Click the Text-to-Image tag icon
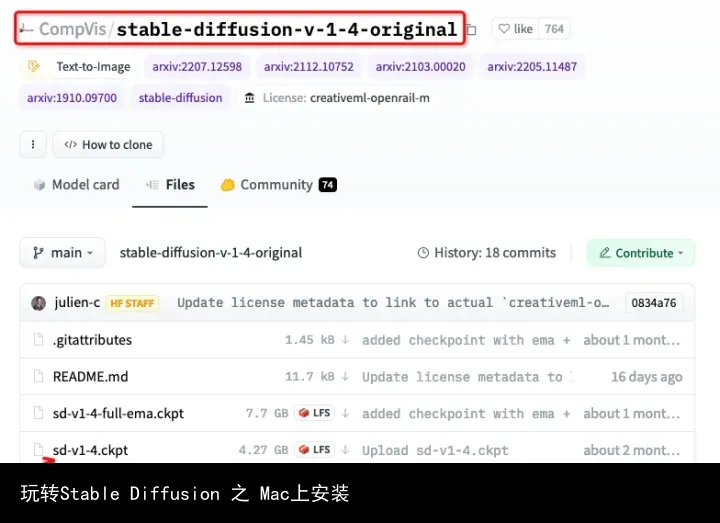This screenshot has height=523, width=720. click(34, 67)
